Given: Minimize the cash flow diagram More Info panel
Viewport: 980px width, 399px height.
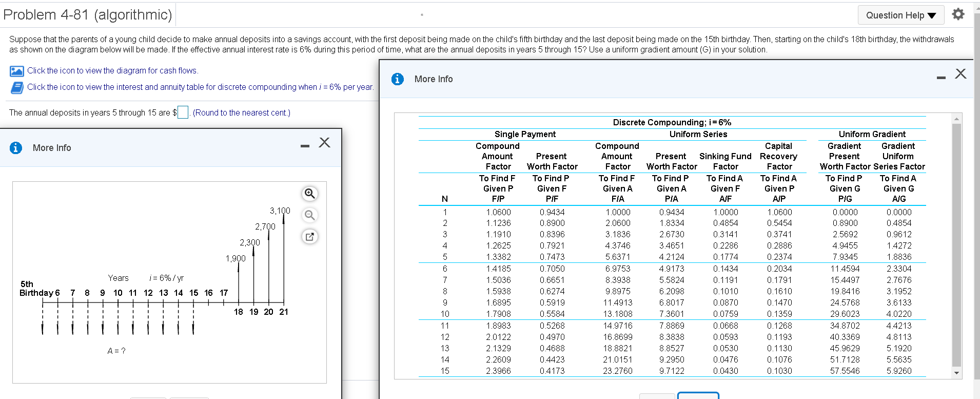Looking at the screenshot, I should [305, 146].
